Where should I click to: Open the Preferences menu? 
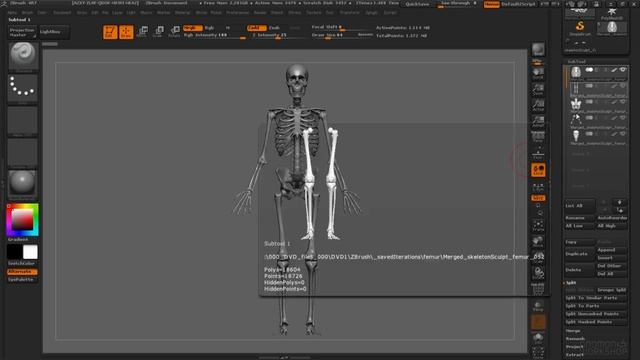[x=237, y=13]
